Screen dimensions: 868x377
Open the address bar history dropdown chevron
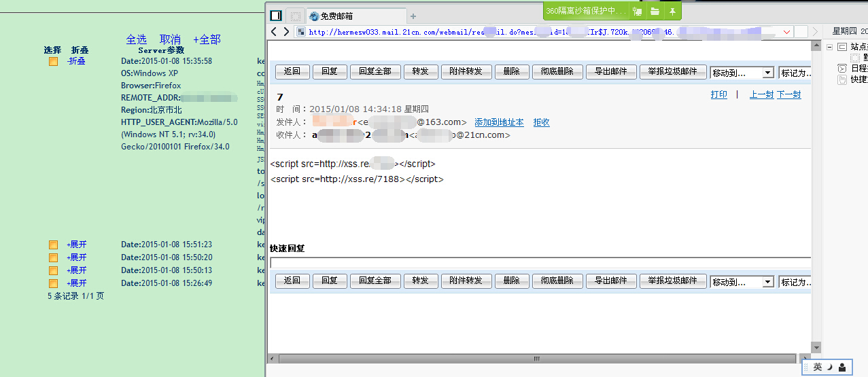[787, 32]
